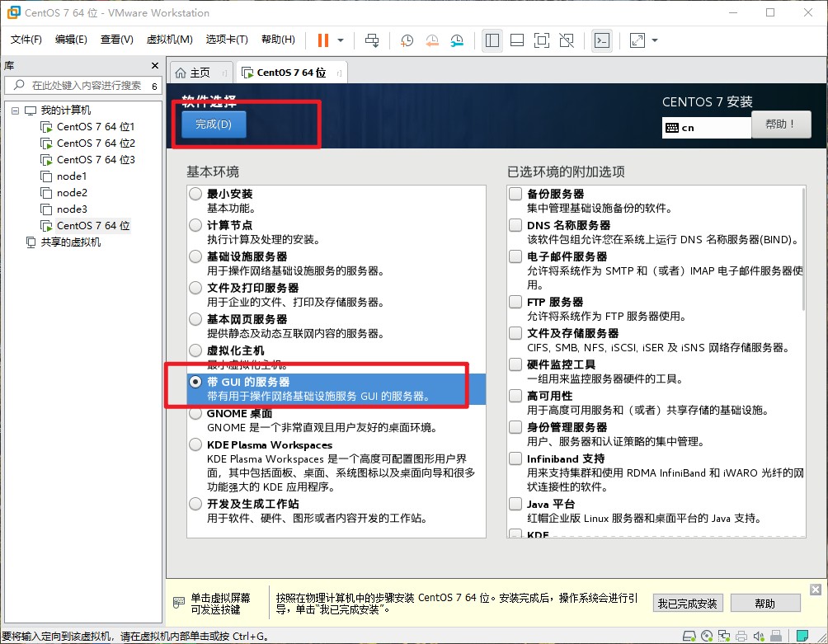The width and height of the screenshot is (828, 644).
Task: Select the KDE Plasma Workspaces radio button
Action: click(x=195, y=444)
